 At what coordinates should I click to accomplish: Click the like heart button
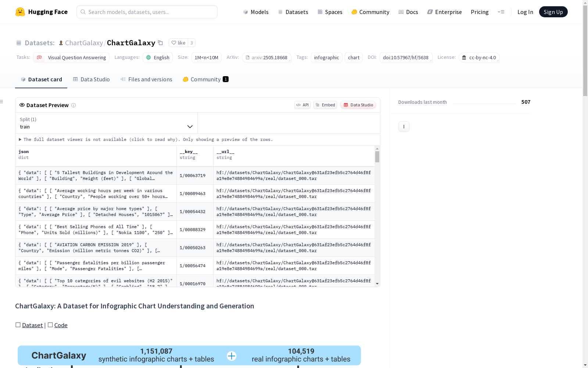point(178,43)
